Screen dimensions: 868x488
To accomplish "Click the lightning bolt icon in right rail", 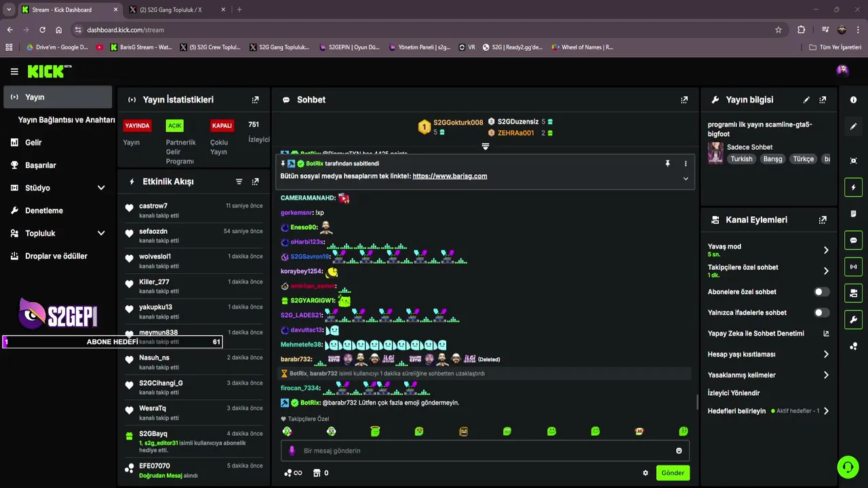I will [x=853, y=187].
